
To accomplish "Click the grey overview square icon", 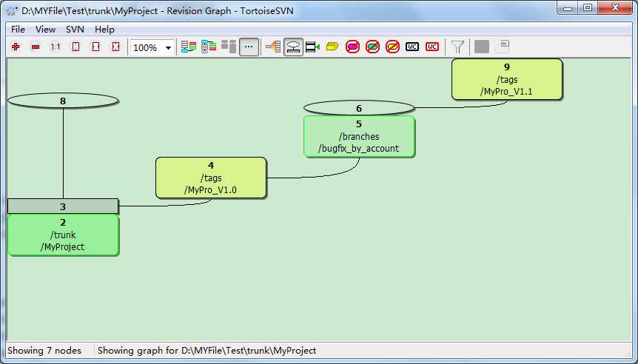I will point(482,47).
